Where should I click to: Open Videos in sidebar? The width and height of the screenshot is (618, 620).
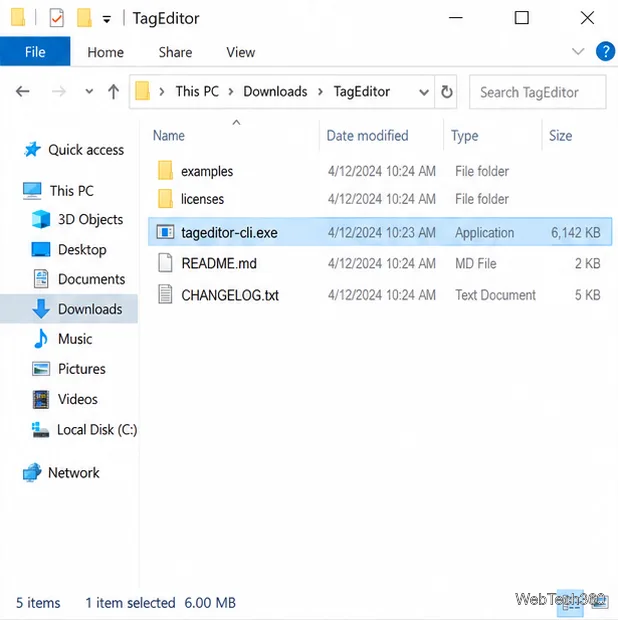[x=77, y=399]
